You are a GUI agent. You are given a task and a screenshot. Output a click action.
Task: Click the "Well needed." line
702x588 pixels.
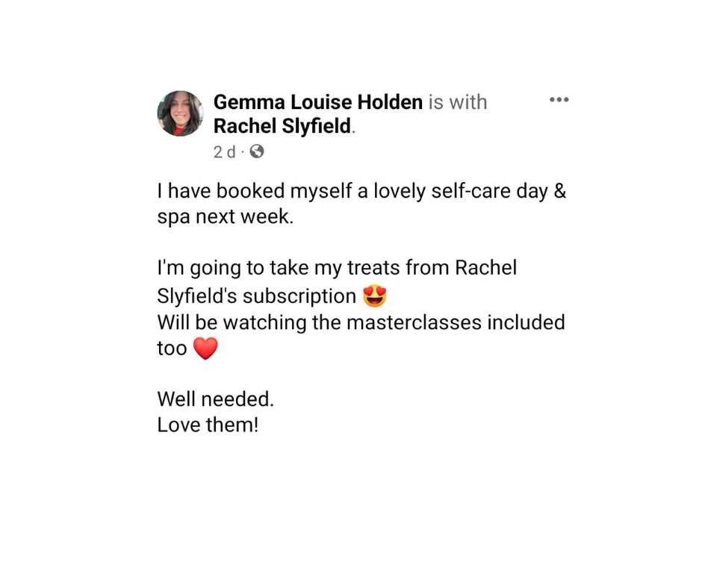[216, 399]
